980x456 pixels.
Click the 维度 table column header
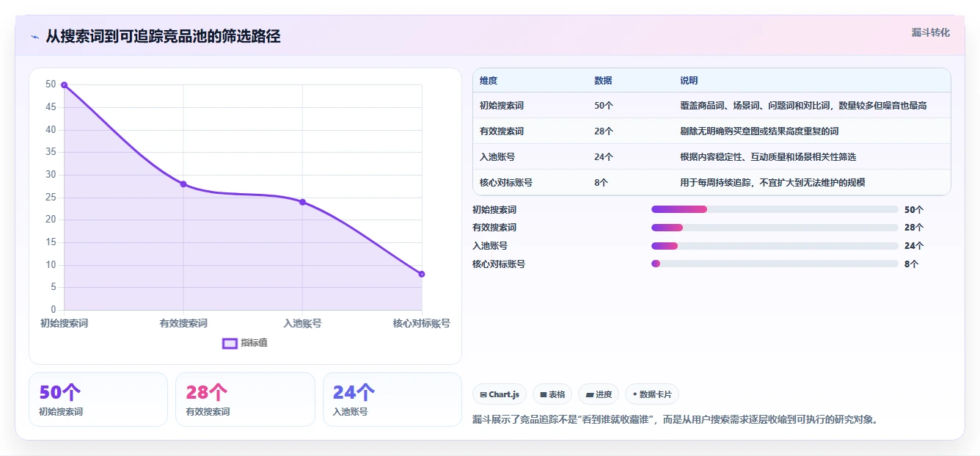click(489, 81)
